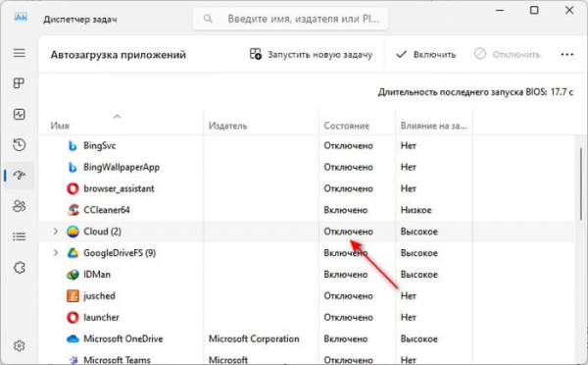
Task: Click OneDrive's Высокое impact cell
Action: pyautogui.click(x=418, y=339)
